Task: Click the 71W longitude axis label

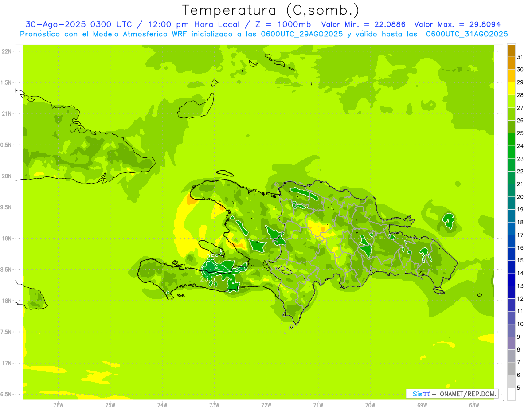Action: [x=318, y=405]
